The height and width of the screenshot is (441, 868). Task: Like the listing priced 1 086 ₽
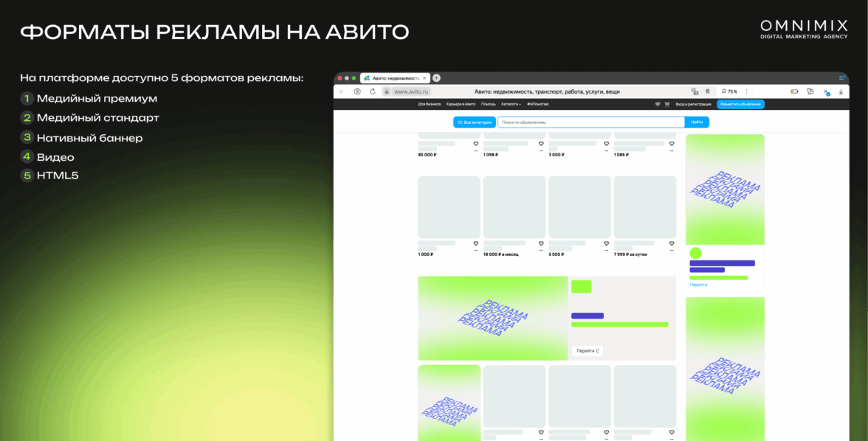tap(672, 144)
